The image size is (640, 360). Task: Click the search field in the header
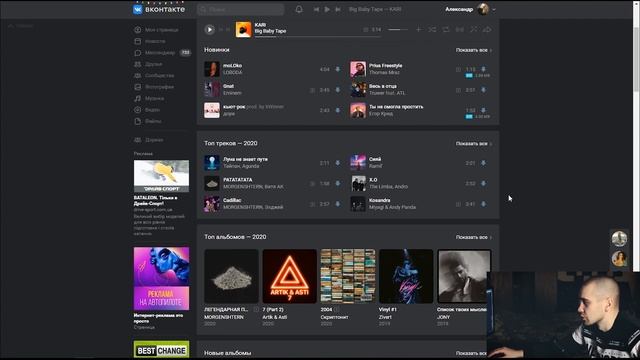tap(241, 9)
